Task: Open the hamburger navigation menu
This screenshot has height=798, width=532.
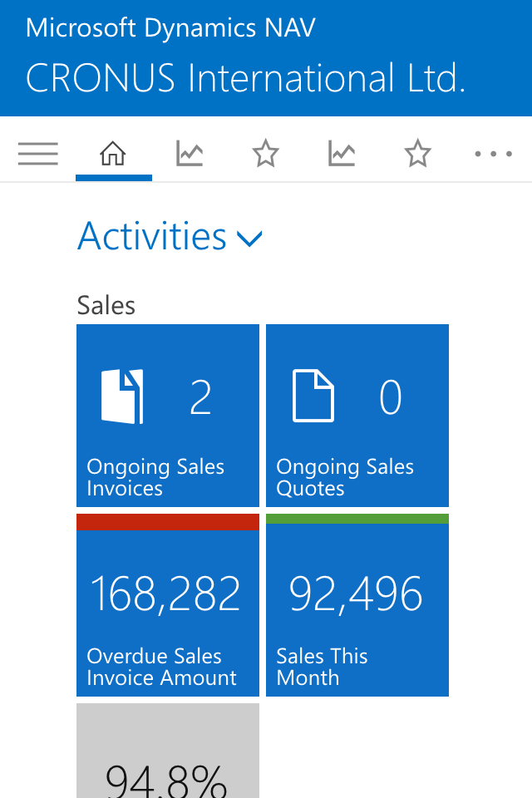Action: [x=37, y=154]
